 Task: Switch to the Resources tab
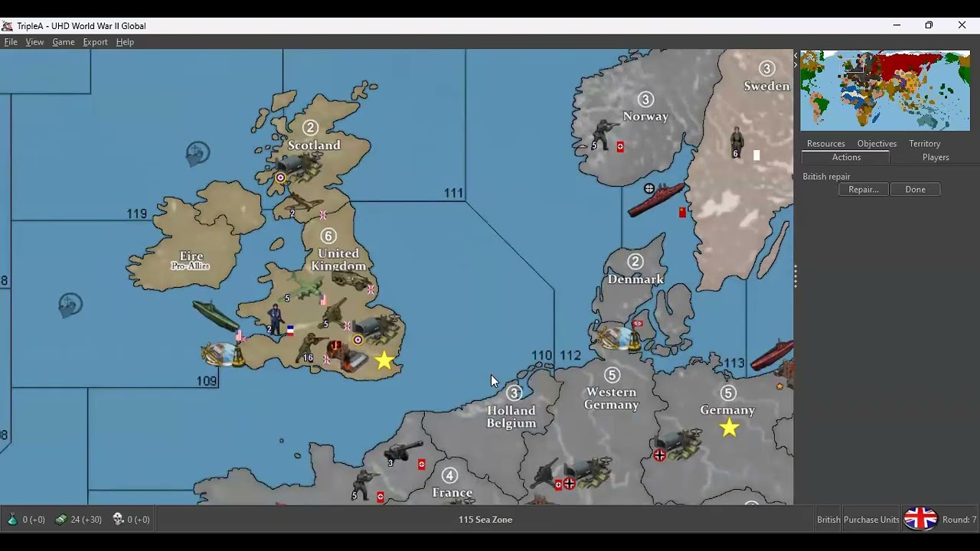[825, 144]
